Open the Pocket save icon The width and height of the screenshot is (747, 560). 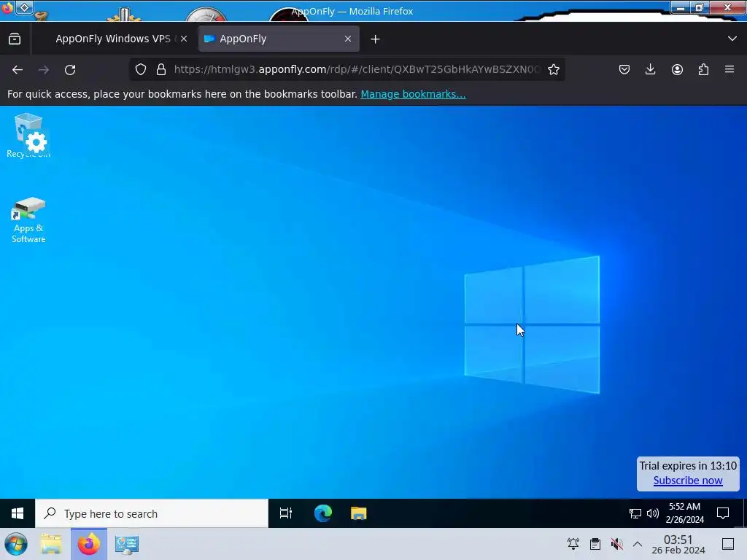[x=624, y=69]
